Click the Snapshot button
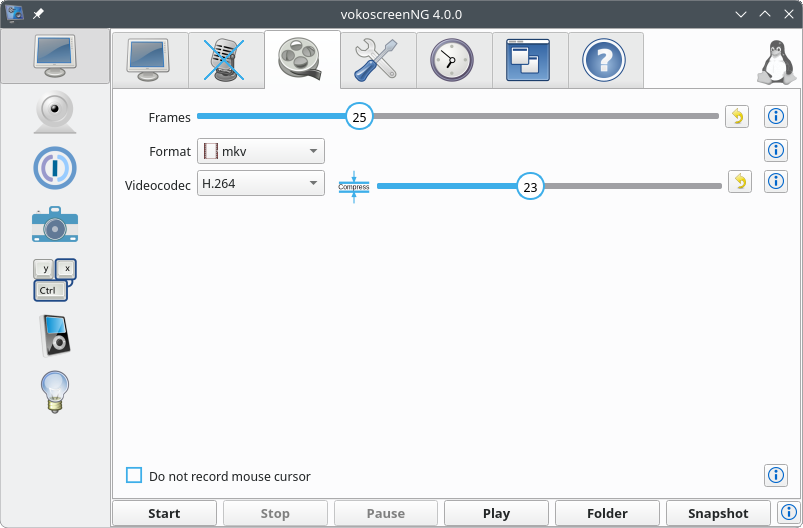The image size is (803, 528). click(718, 513)
